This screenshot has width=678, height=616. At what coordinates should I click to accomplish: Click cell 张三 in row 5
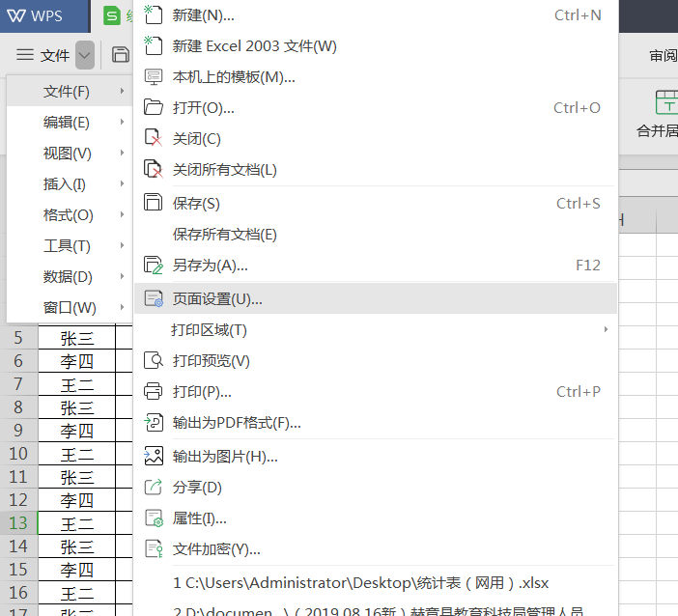pos(77,338)
